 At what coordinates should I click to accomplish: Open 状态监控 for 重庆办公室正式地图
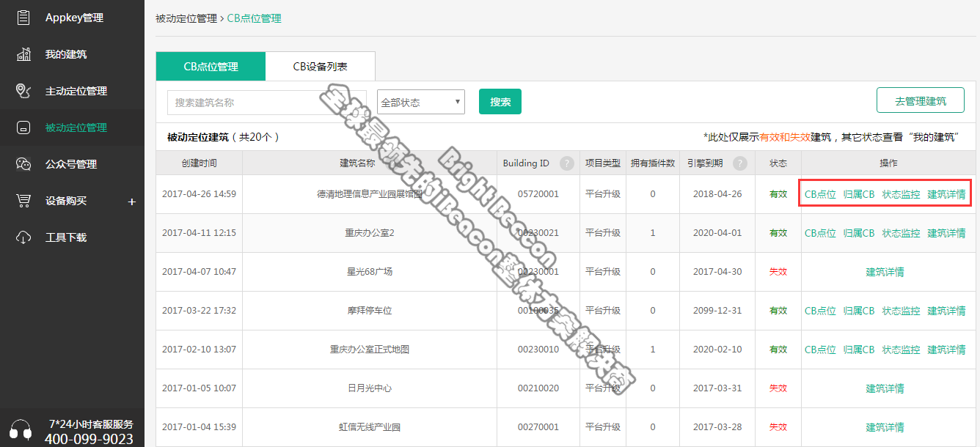pyautogui.click(x=901, y=350)
